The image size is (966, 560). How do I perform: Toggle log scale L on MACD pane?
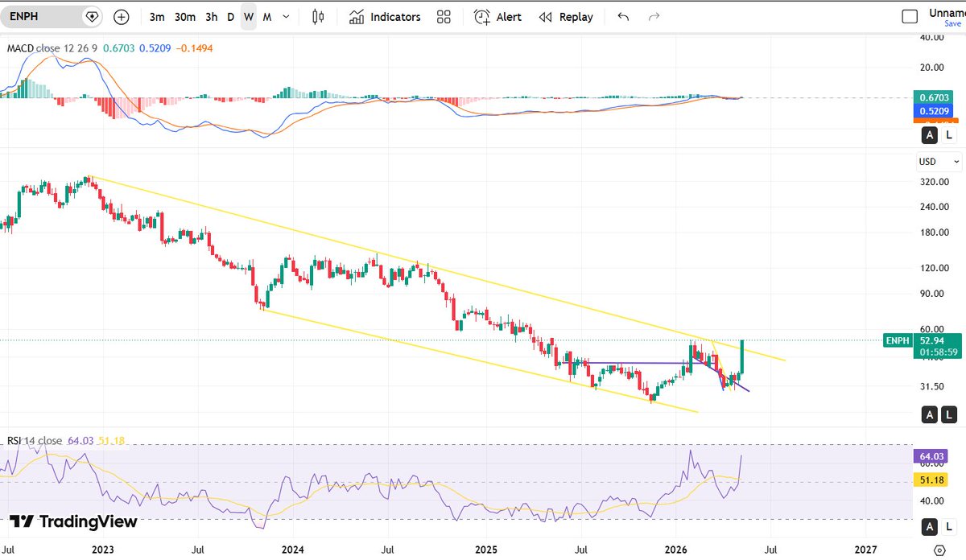[x=950, y=135]
